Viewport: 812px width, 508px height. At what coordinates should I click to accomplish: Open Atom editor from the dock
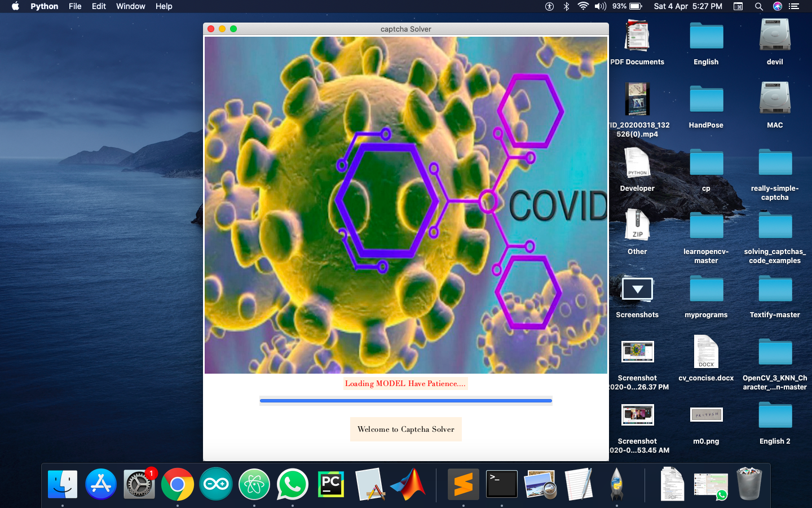[254, 484]
